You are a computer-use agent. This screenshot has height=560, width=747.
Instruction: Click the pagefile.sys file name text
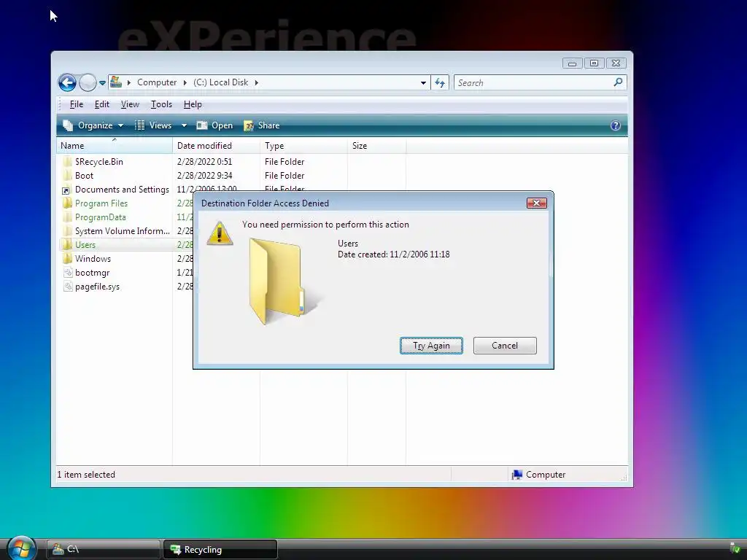[97, 286]
